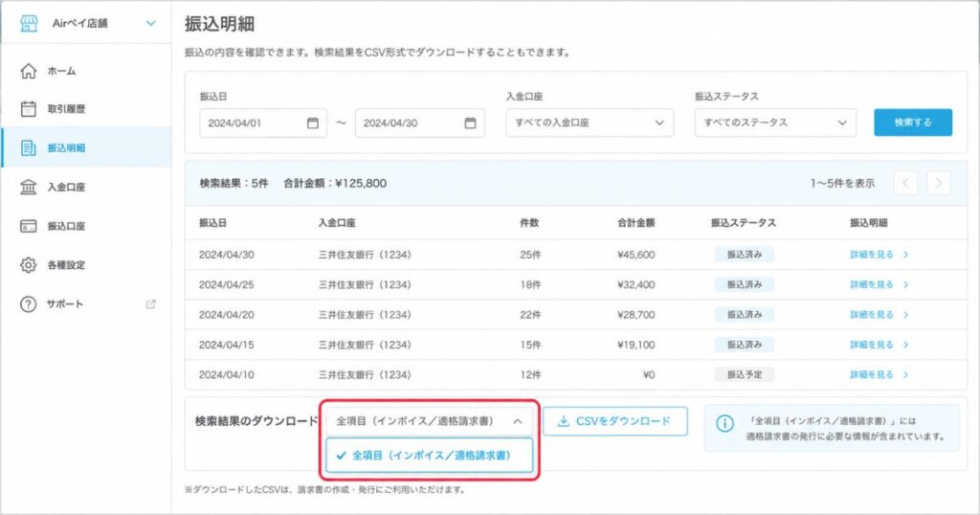Click the 各種設定 gear icon
The height and width of the screenshot is (515, 980).
[28, 265]
